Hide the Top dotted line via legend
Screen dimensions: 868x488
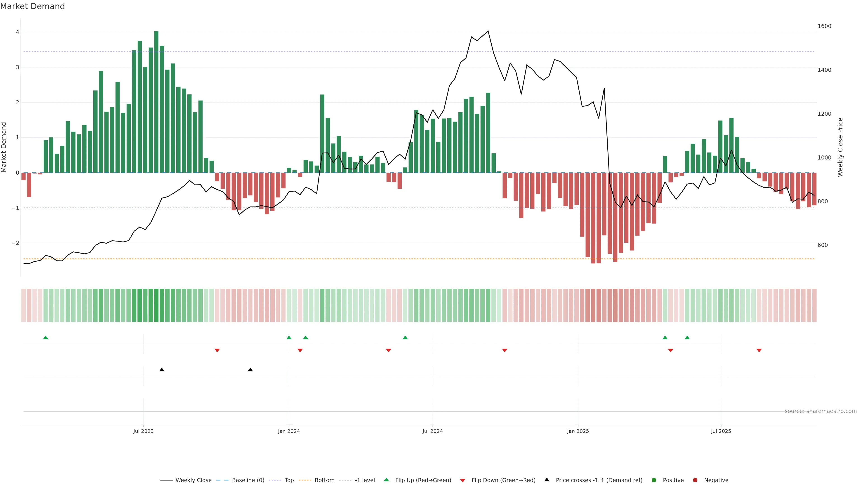pos(289,480)
